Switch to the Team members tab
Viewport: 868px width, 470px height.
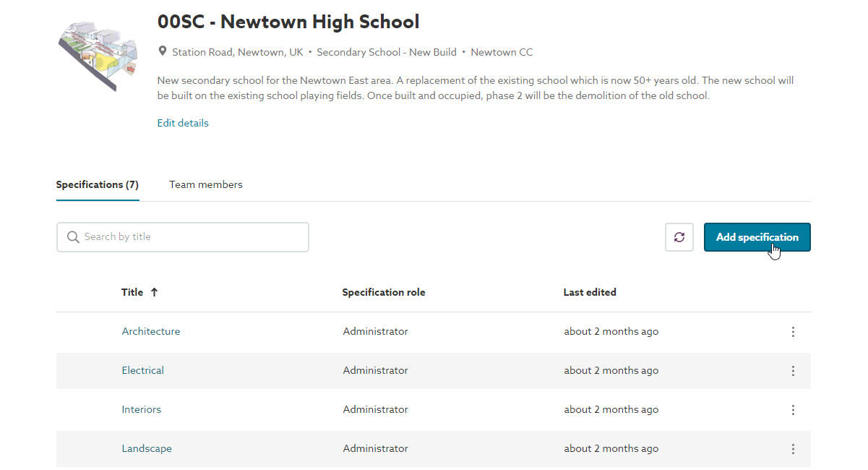206,185
